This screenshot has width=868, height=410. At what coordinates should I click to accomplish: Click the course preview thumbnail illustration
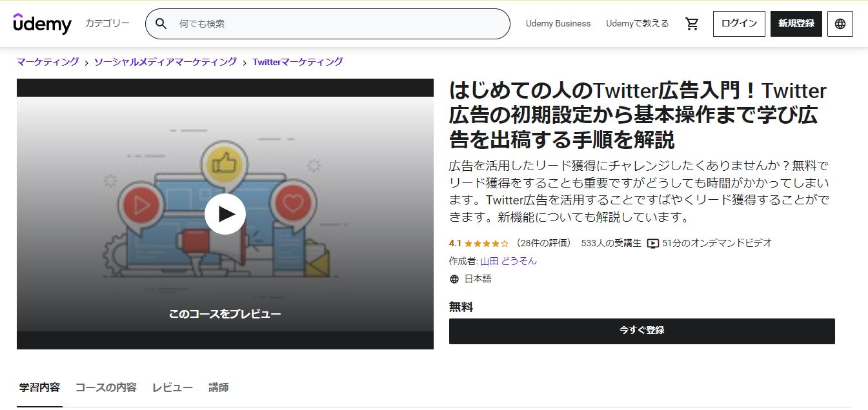pos(225,214)
